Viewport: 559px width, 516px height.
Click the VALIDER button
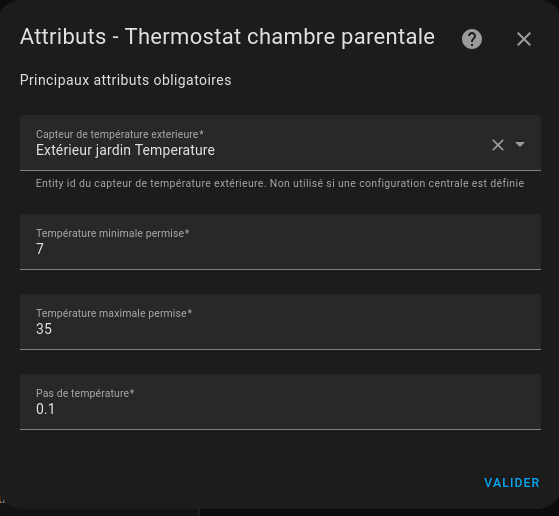[512, 483]
